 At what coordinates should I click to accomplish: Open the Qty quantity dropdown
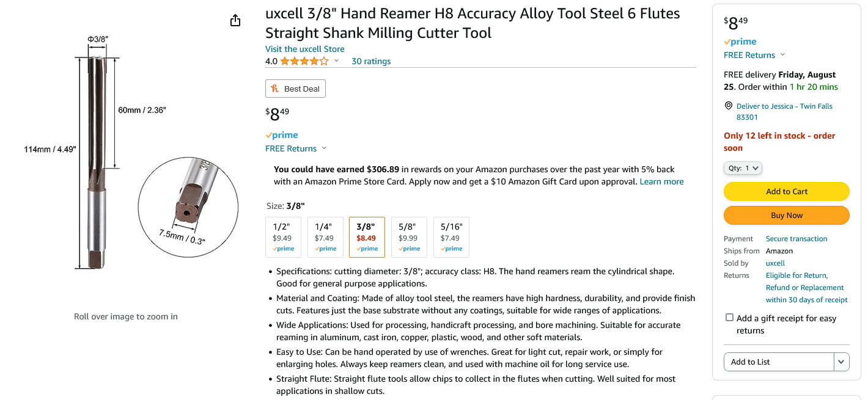(743, 168)
